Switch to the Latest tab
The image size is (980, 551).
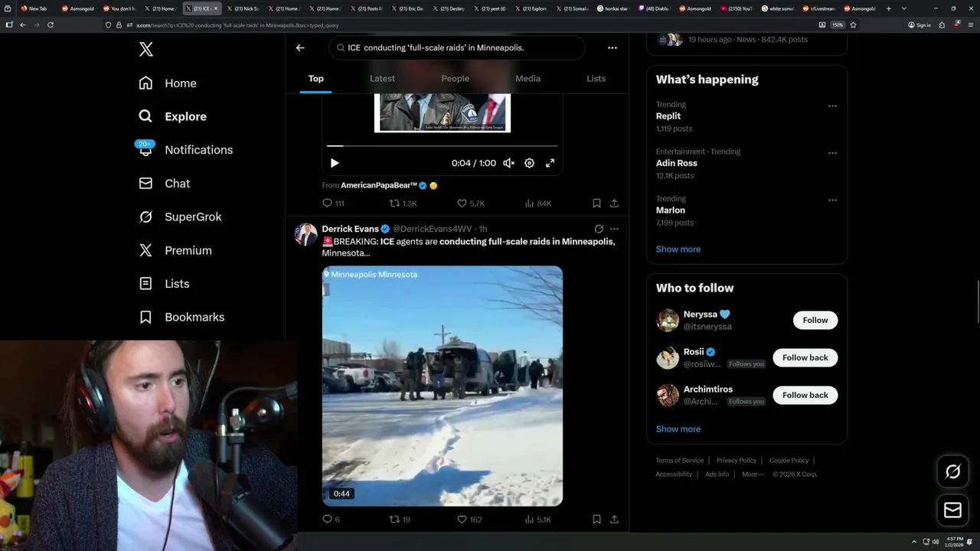[382, 79]
